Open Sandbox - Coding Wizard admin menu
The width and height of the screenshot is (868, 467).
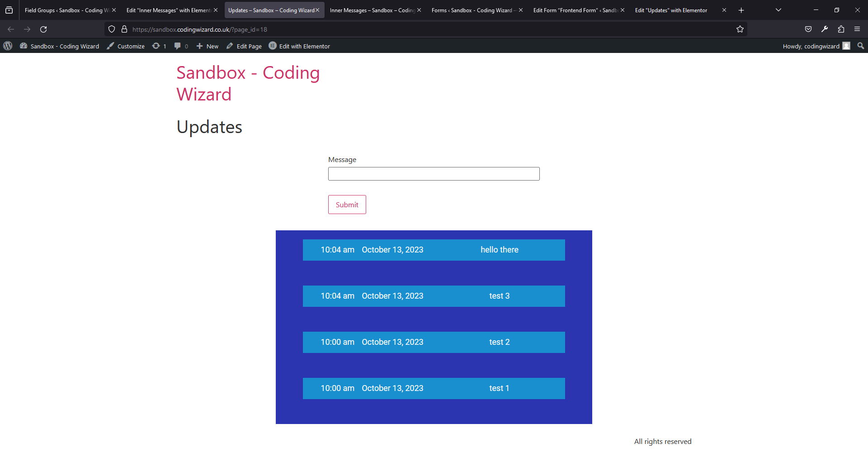tap(60, 46)
